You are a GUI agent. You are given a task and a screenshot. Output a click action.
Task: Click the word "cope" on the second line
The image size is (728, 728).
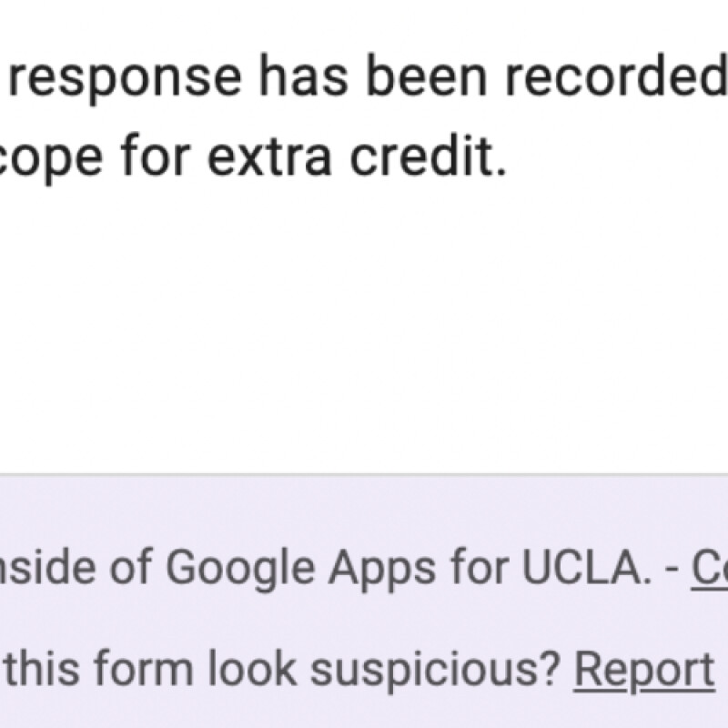pyautogui.click(x=62, y=162)
